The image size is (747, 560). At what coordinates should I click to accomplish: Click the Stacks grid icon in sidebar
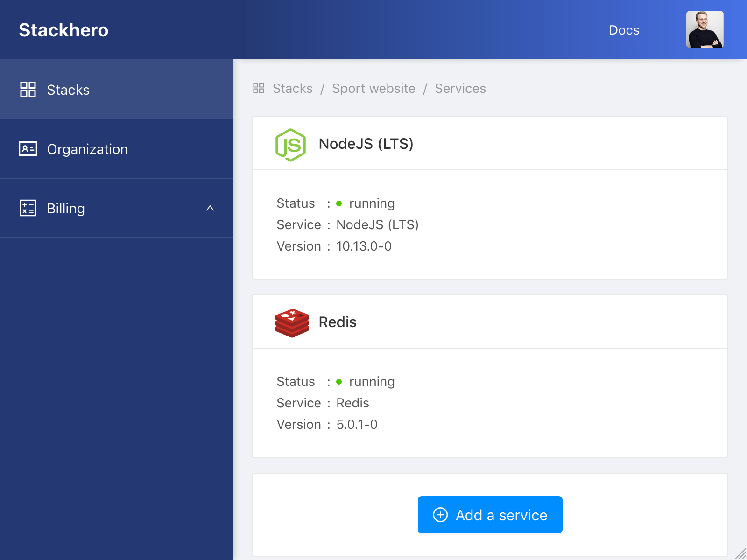click(x=28, y=90)
